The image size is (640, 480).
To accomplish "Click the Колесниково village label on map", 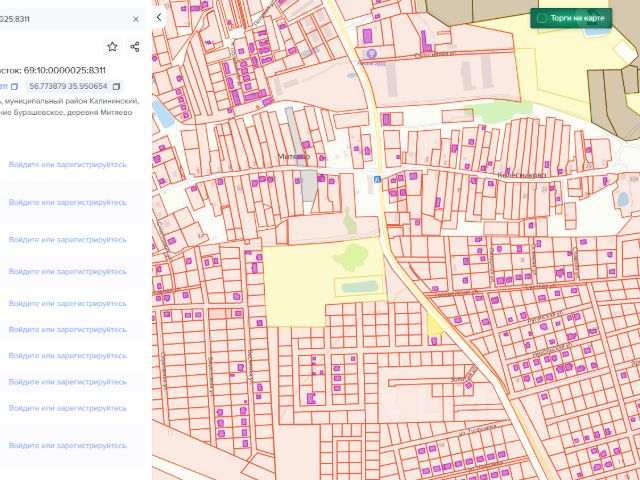I will pyautogui.click(x=519, y=173).
